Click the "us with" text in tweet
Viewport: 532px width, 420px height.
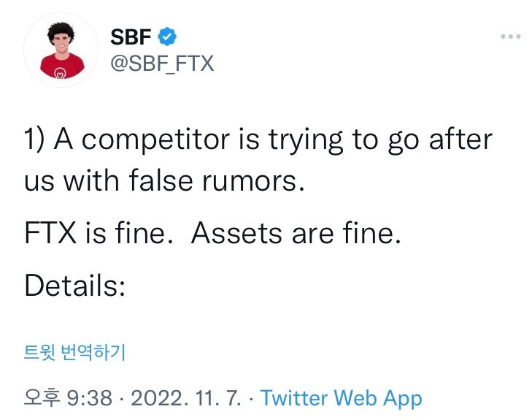[x=72, y=180]
